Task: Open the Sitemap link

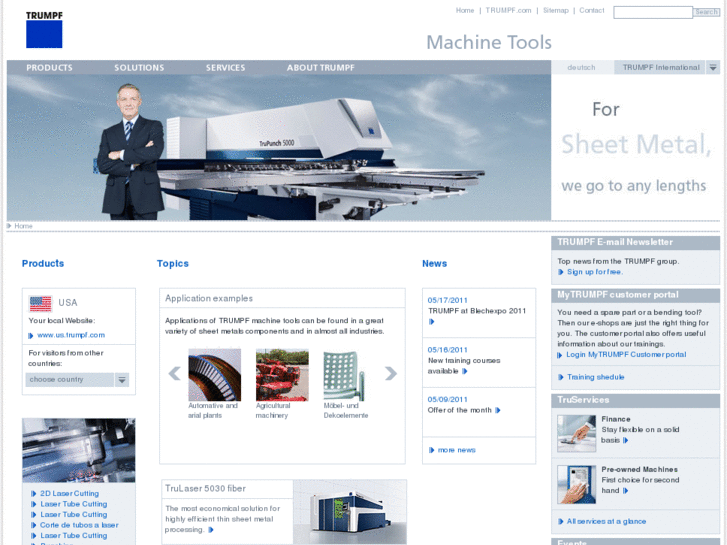Action: pos(555,10)
